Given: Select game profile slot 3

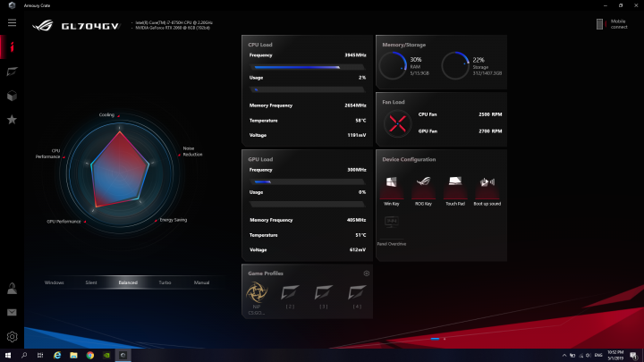Looking at the screenshot, I should pos(324,297).
